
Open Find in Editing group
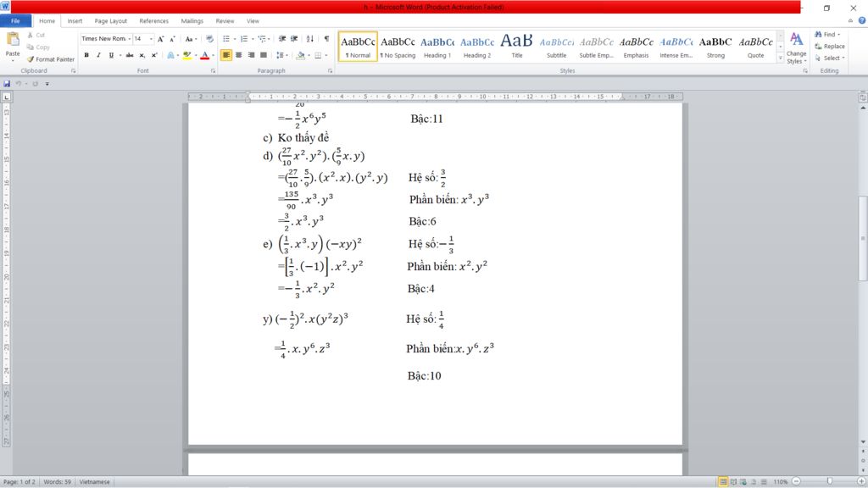(x=827, y=34)
